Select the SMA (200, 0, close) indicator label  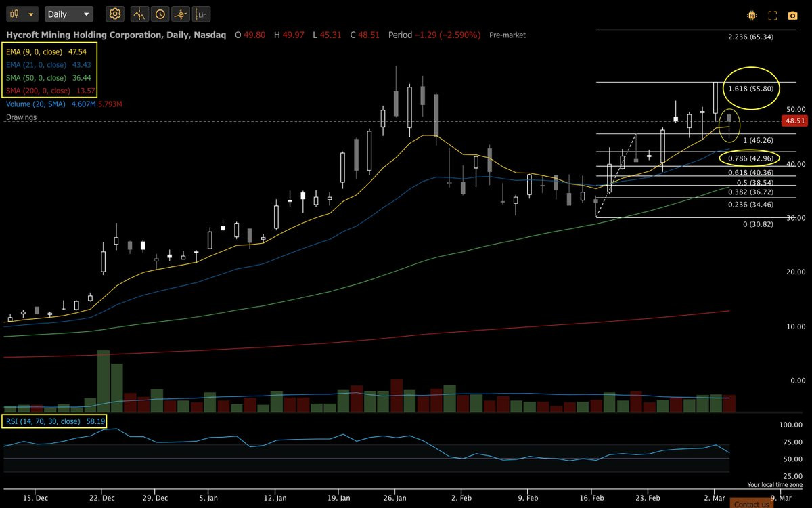tap(39, 91)
